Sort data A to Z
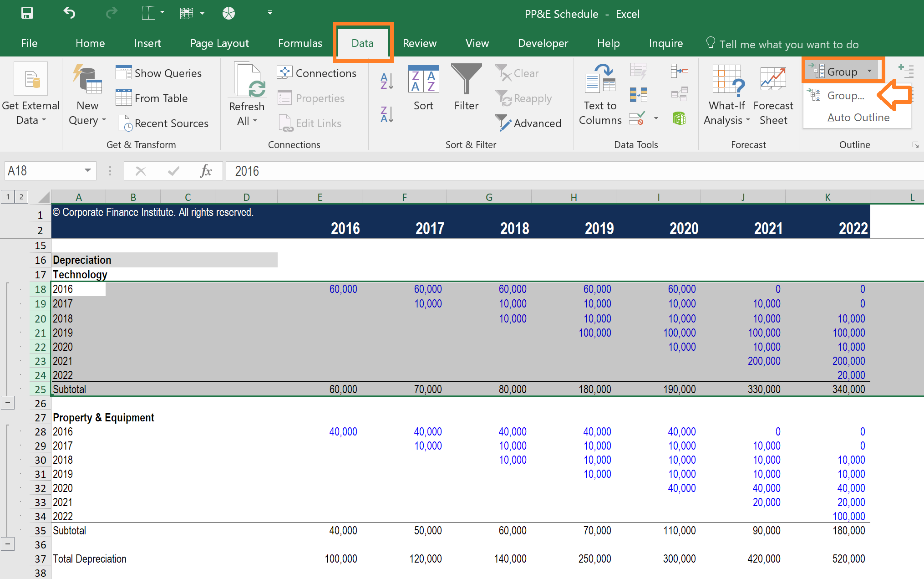The width and height of the screenshot is (924, 579). [x=386, y=81]
